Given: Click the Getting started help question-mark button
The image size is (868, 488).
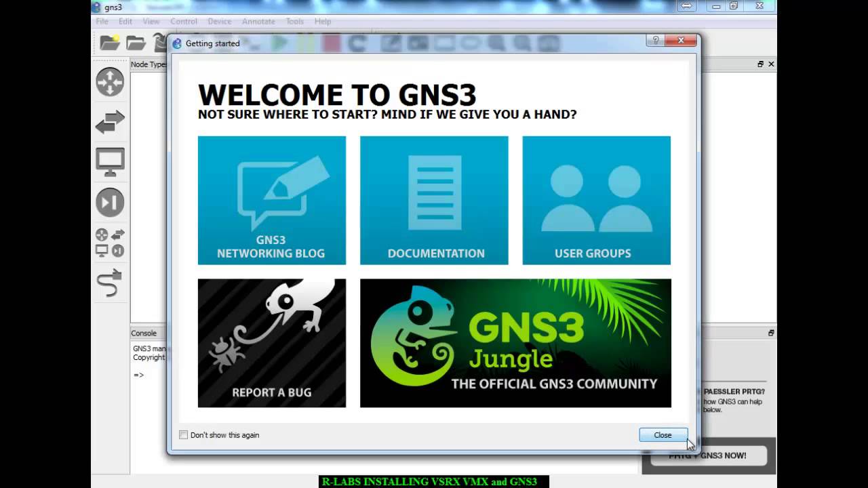Looking at the screenshot, I should tap(655, 41).
